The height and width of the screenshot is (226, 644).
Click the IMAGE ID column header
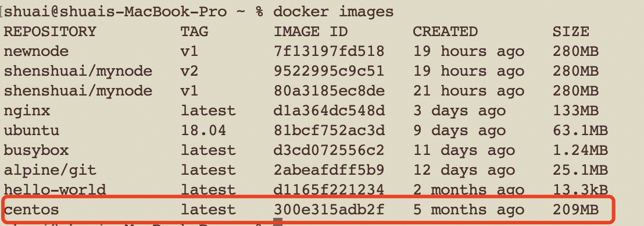(311, 31)
